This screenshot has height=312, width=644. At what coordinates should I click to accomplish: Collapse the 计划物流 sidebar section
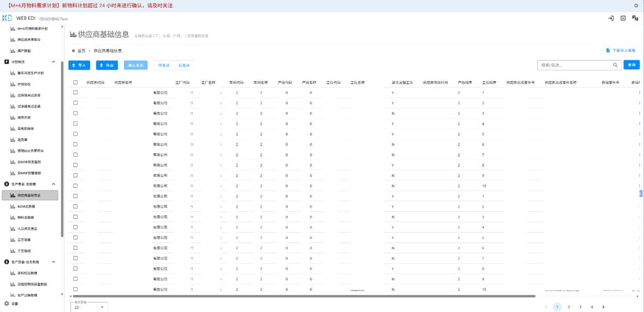click(54, 62)
